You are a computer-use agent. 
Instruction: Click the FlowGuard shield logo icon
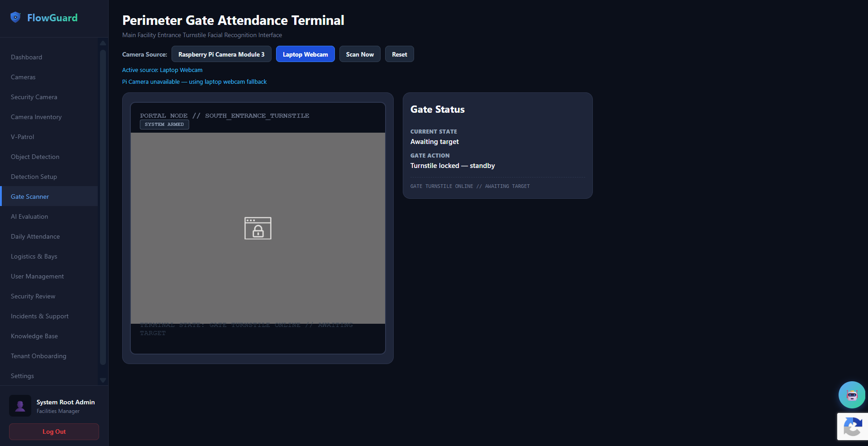[x=15, y=18]
